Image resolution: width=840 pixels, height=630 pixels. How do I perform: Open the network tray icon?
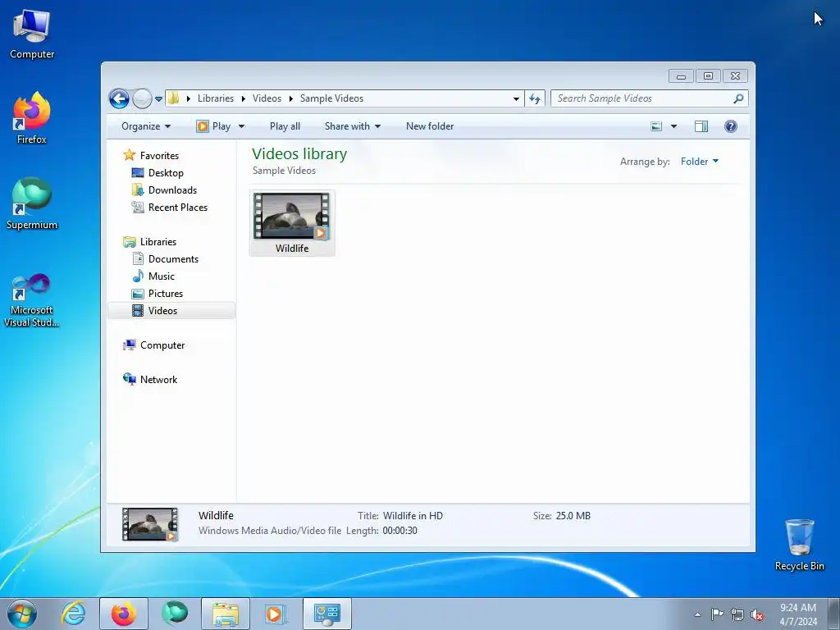pos(737,615)
